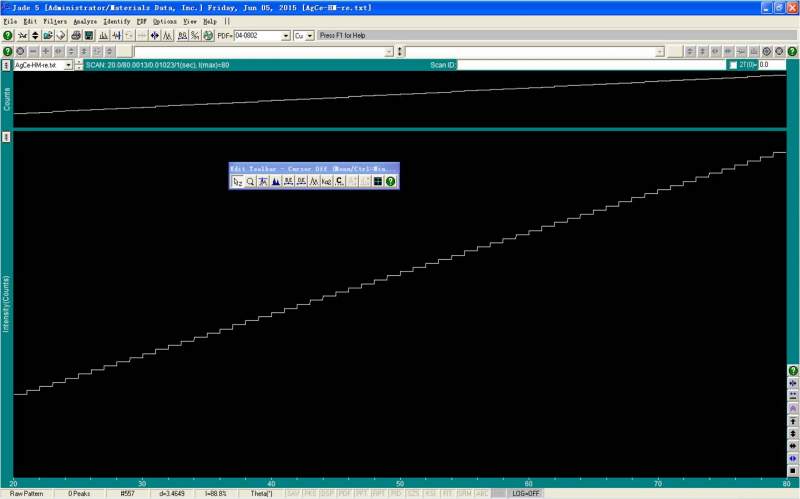
Task: Click the profile fit peaks icon in main toolbar
Action: (x=167, y=36)
